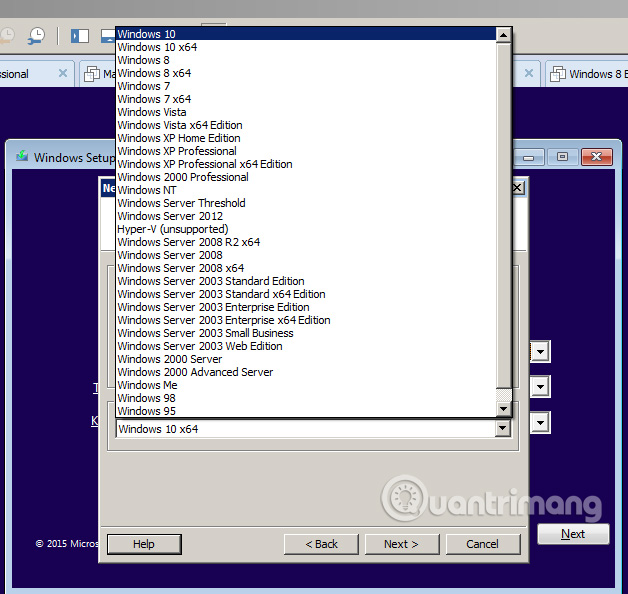The image size is (628, 594).
Task: Click the list scrollbar down arrow
Action: click(x=503, y=409)
